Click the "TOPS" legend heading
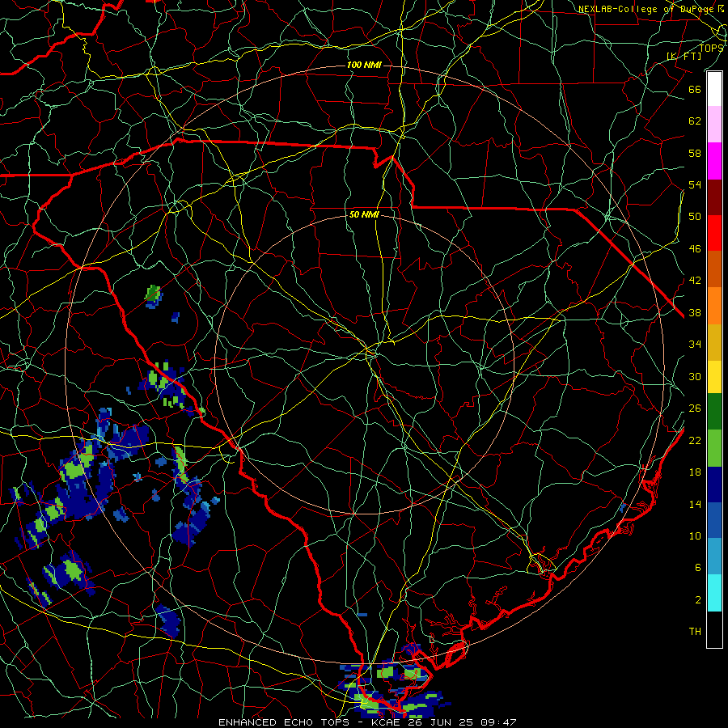Screen dimensions: 728x728 coord(711,48)
